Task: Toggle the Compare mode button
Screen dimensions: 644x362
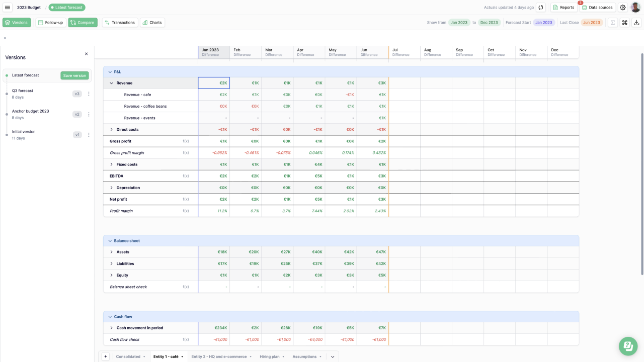Action: coord(83,23)
